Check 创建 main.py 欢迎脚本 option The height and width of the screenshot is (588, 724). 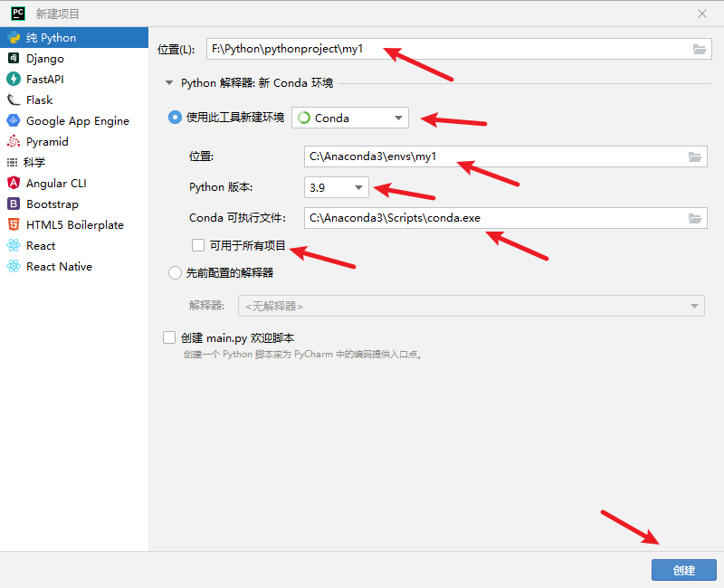(x=169, y=337)
